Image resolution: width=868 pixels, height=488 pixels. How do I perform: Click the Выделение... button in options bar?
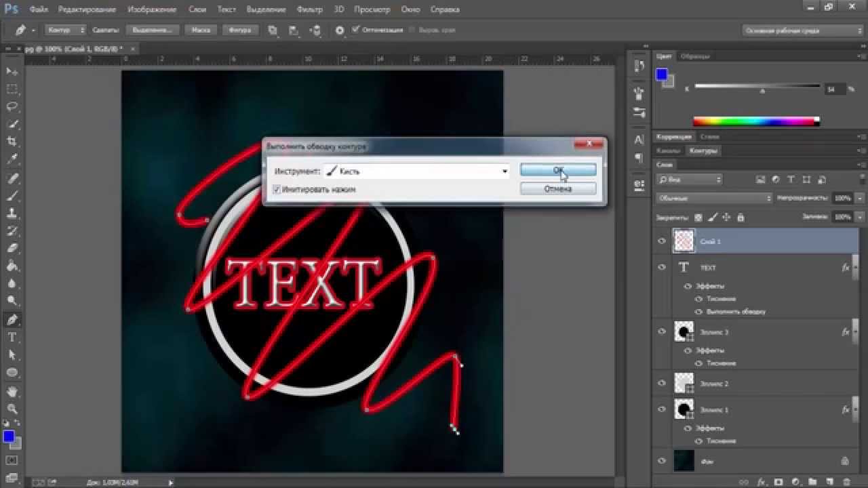(x=152, y=30)
